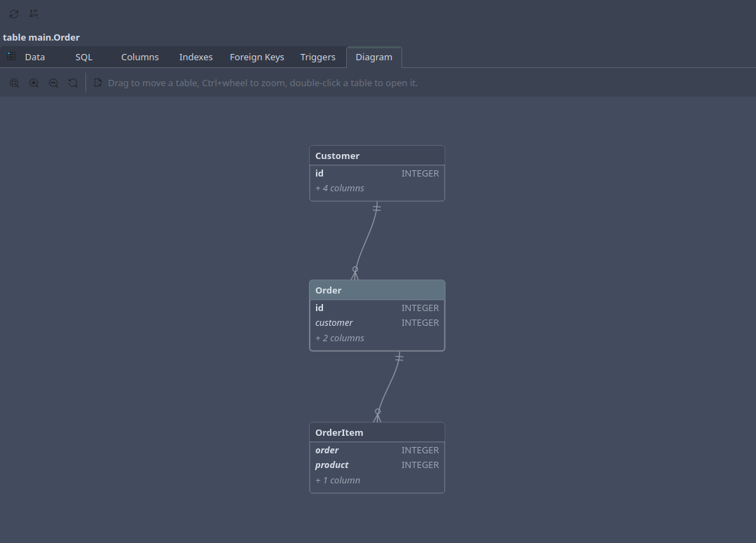Switch to the SQL tab
756x543 pixels.
click(x=84, y=57)
